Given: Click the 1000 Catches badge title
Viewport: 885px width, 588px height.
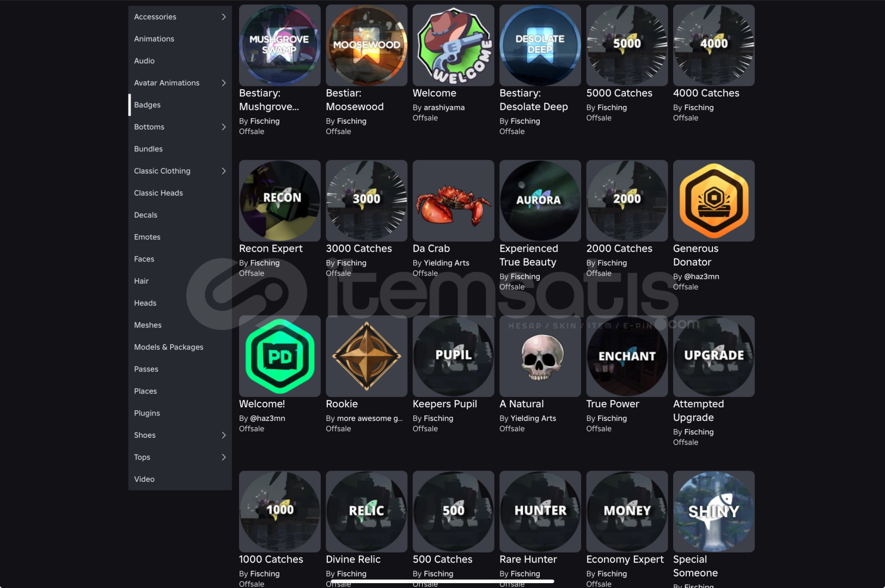Looking at the screenshot, I should (271, 559).
